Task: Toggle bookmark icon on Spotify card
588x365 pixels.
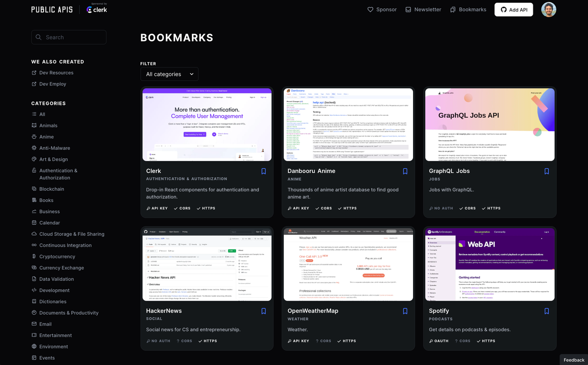Action: click(x=547, y=311)
